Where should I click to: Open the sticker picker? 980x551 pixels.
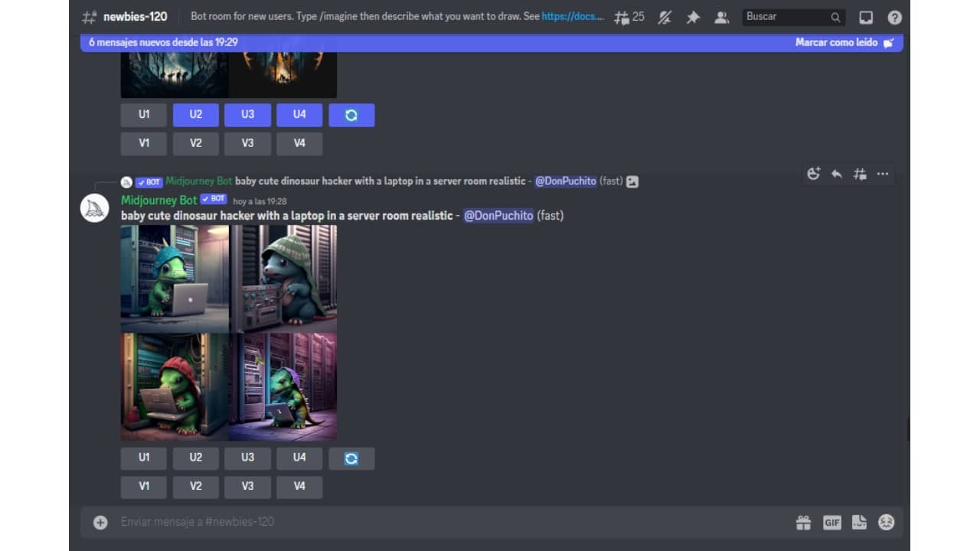click(x=859, y=522)
